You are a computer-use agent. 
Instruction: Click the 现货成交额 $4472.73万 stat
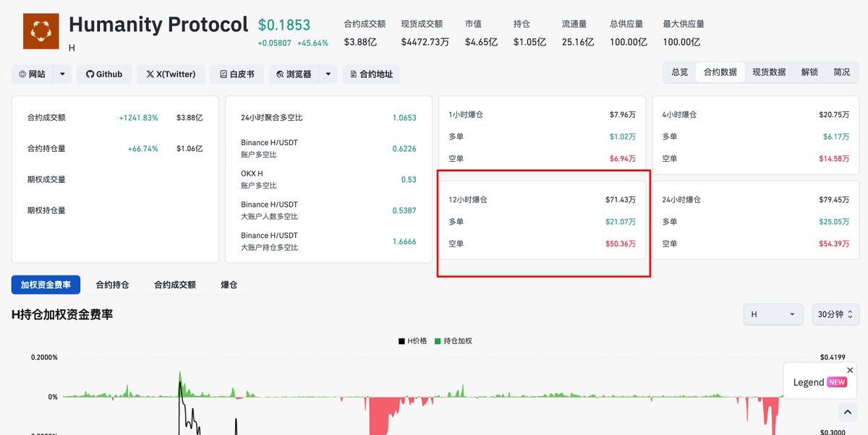[x=425, y=33]
